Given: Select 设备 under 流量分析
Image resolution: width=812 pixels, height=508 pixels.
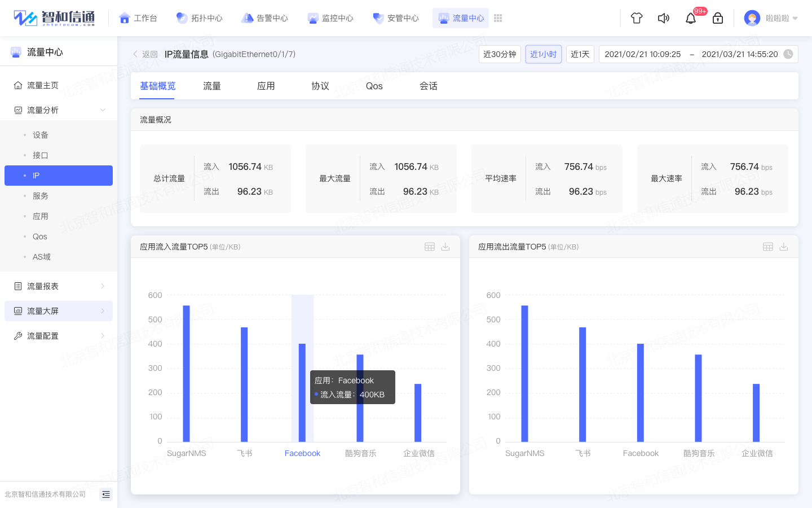Looking at the screenshot, I should click(41, 135).
